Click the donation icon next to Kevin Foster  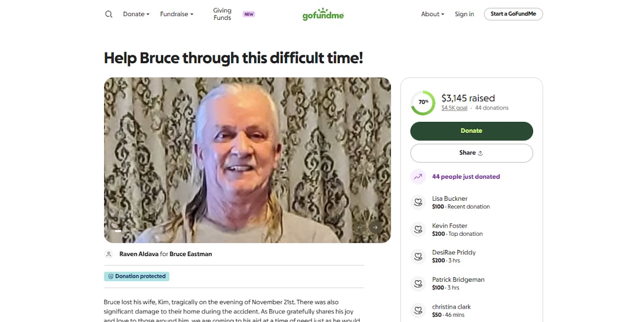418,229
